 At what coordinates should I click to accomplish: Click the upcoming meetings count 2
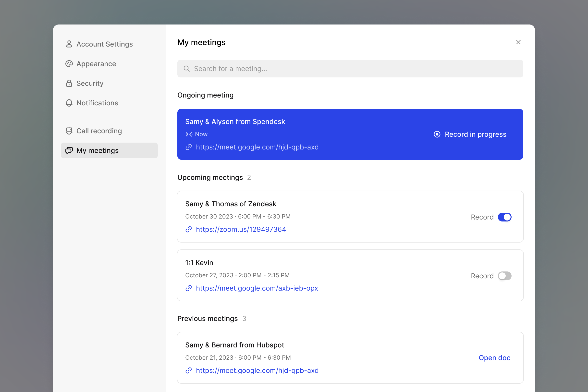click(249, 177)
